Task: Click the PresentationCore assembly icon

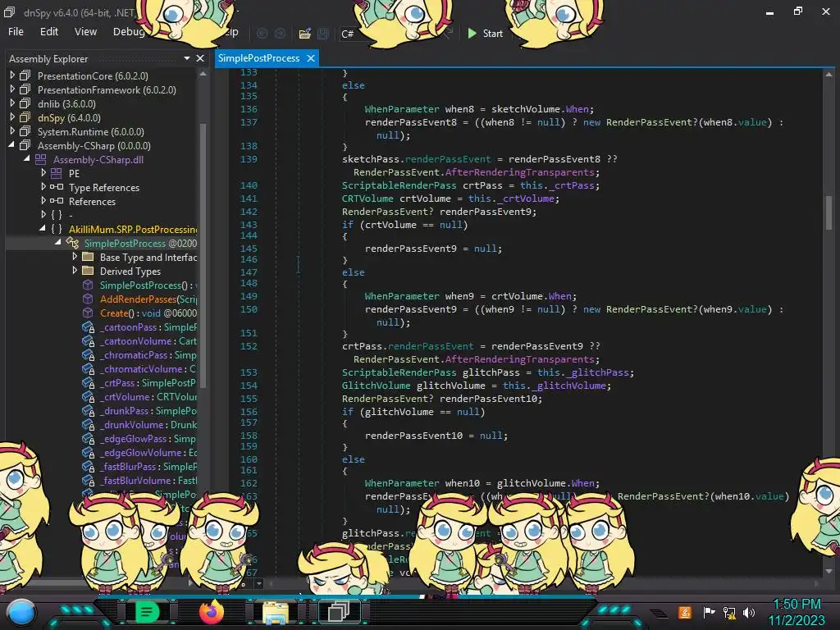Action: pyautogui.click(x=25, y=75)
